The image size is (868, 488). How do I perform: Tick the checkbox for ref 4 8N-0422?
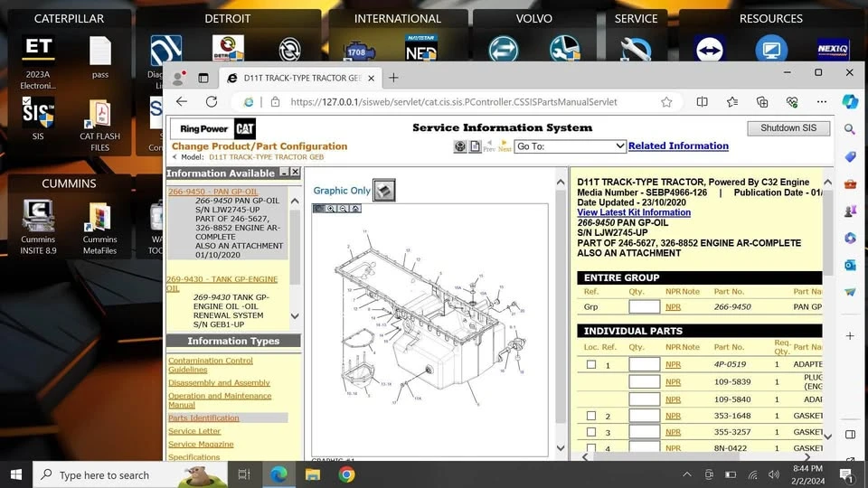click(591, 447)
